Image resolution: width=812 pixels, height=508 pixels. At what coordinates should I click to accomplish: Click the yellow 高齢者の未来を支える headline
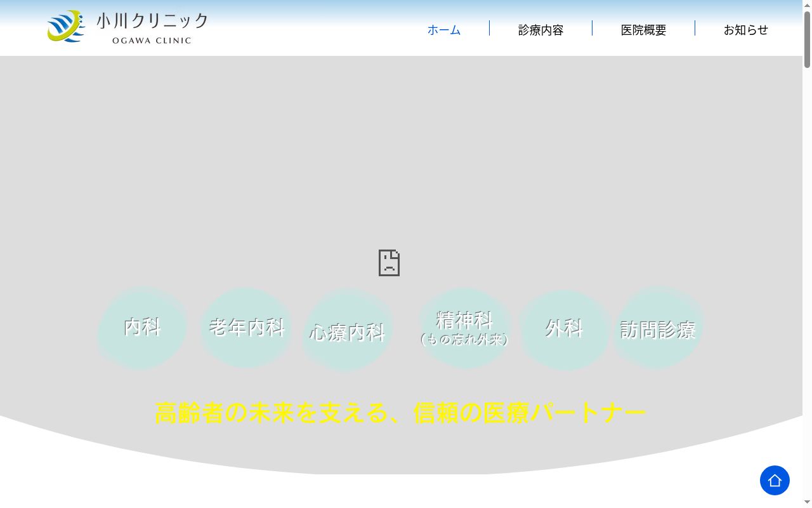(x=400, y=413)
